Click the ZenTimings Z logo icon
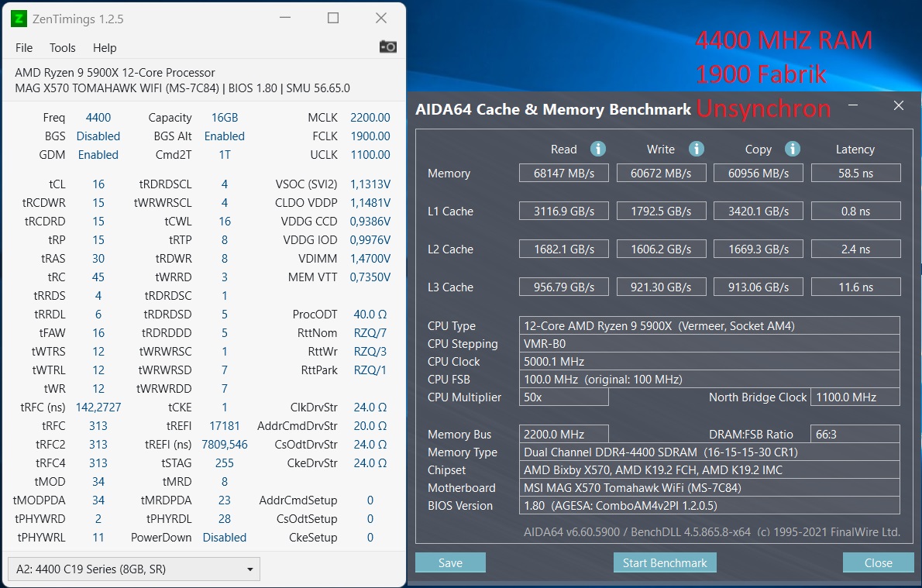This screenshot has width=922, height=588. click(17, 18)
